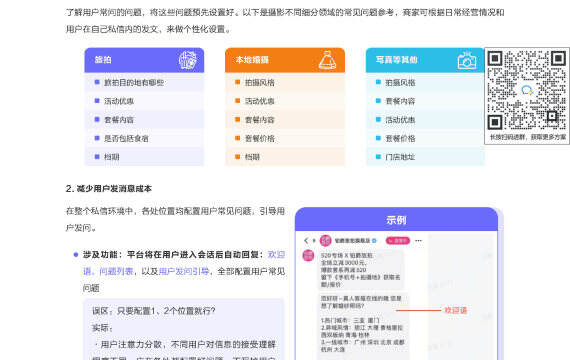Click the 示例 banner above the example chat
570x360 pixels.
click(396, 219)
